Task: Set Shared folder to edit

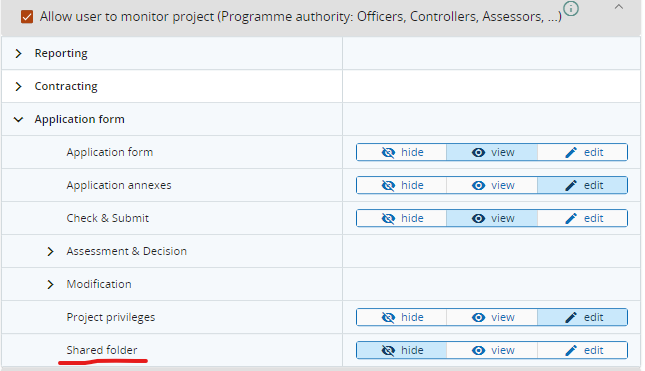Action: pyautogui.click(x=582, y=350)
